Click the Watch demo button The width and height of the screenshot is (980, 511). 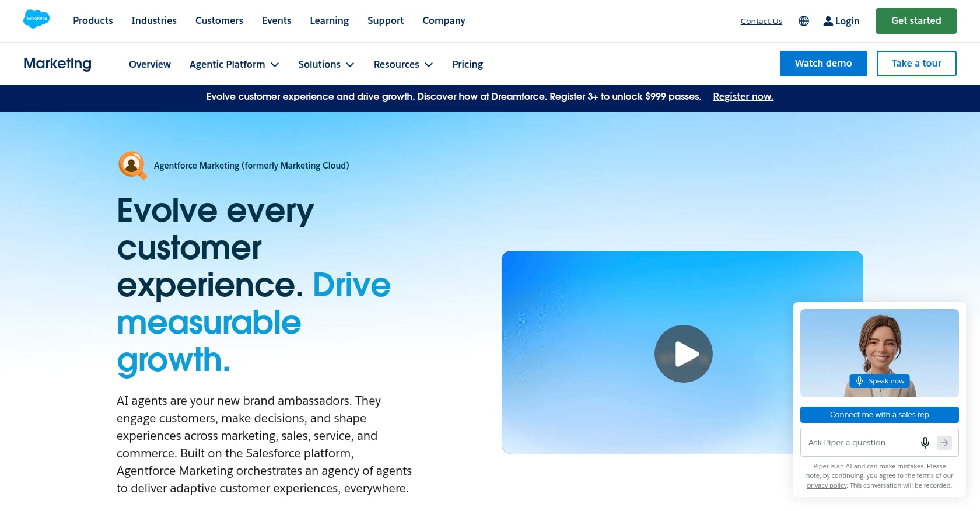pos(824,64)
